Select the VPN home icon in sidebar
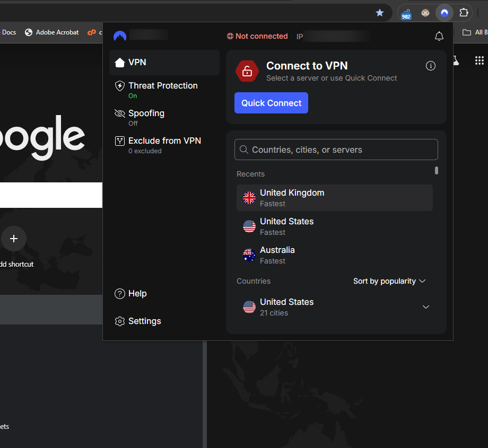 pos(120,62)
